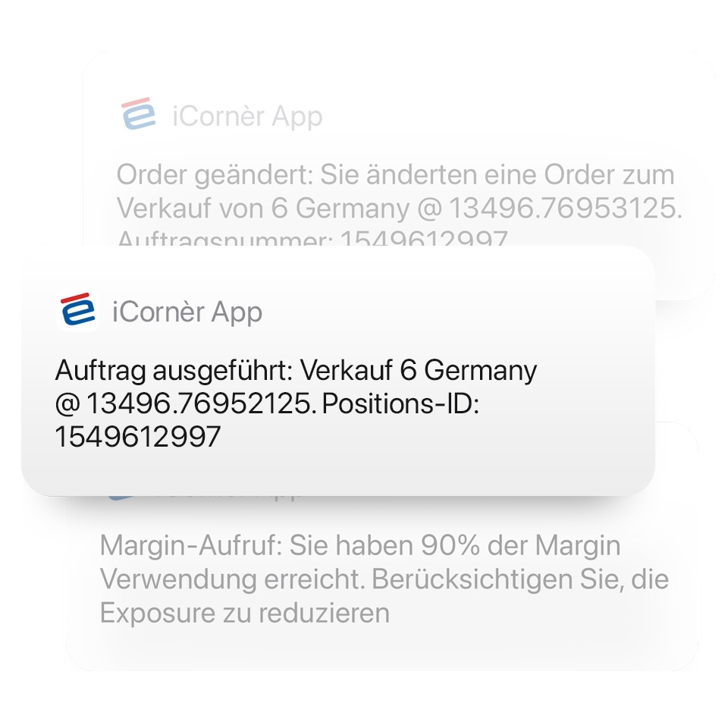Tap the "Exposure zu reduzieren" line
The height and width of the screenshot is (728, 728).
coord(245,613)
